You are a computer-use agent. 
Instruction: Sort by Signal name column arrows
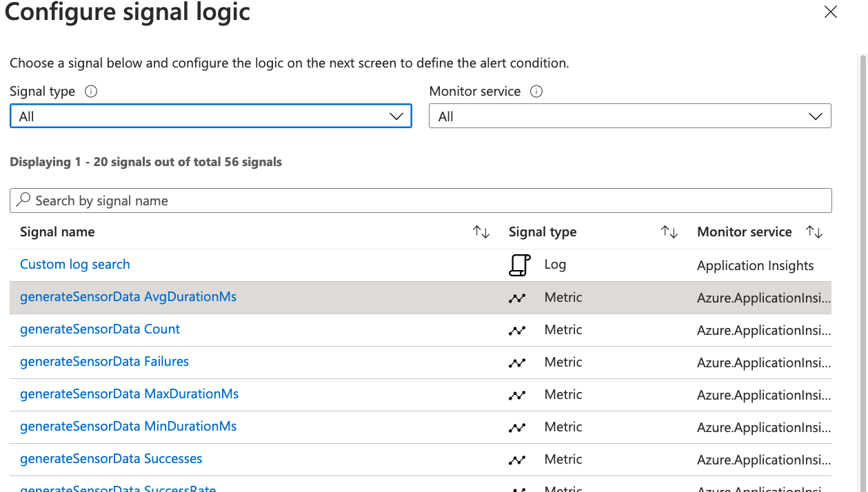pos(481,232)
